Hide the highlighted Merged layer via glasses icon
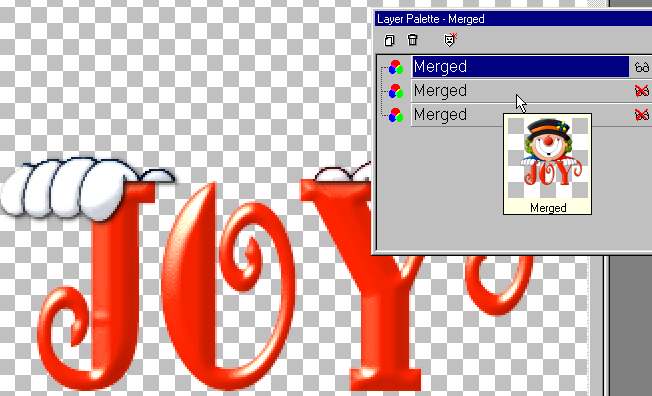 click(642, 67)
